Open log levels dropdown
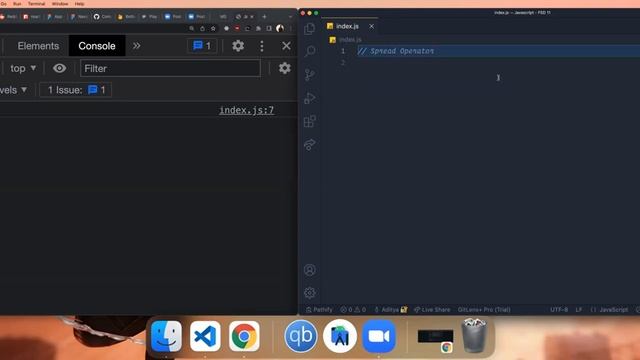Screen dimensions: 640x360 14,90
